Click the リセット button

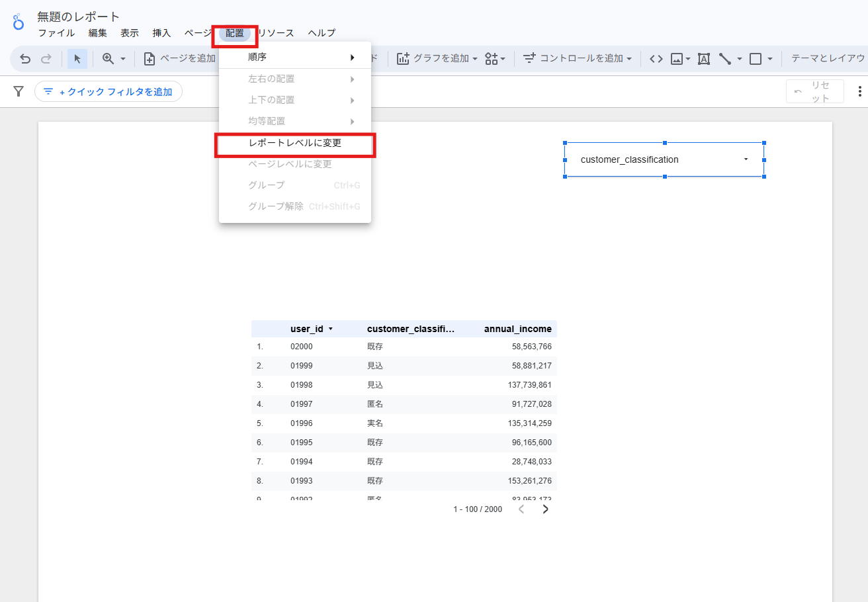[815, 91]
